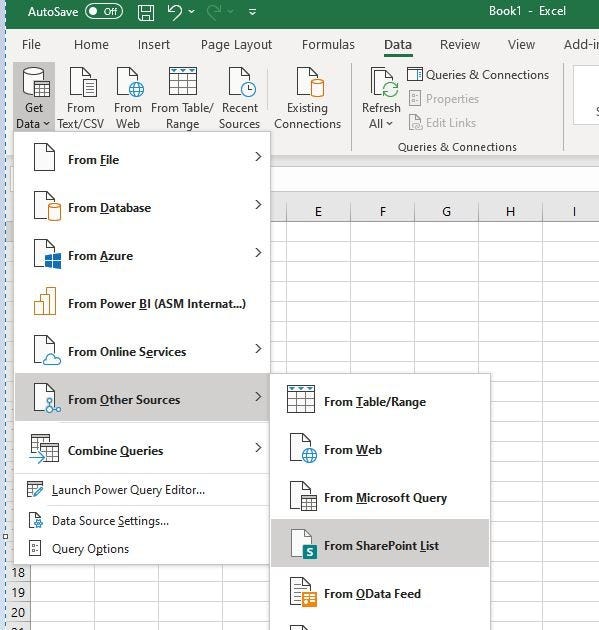Image resolution: width=599 pixels, height=630 pixels.
Task: Expand From Online Services submenu arrow
Action: click(x=258, y=348)
